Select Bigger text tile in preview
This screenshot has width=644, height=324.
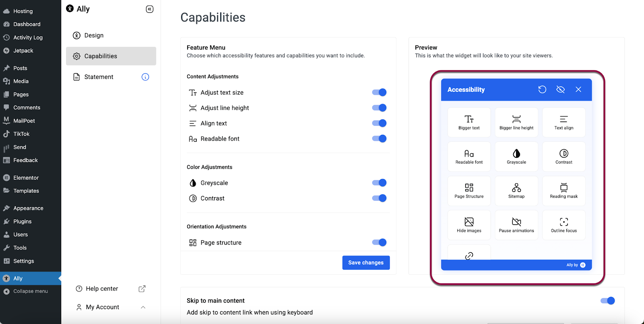[469, 122]
